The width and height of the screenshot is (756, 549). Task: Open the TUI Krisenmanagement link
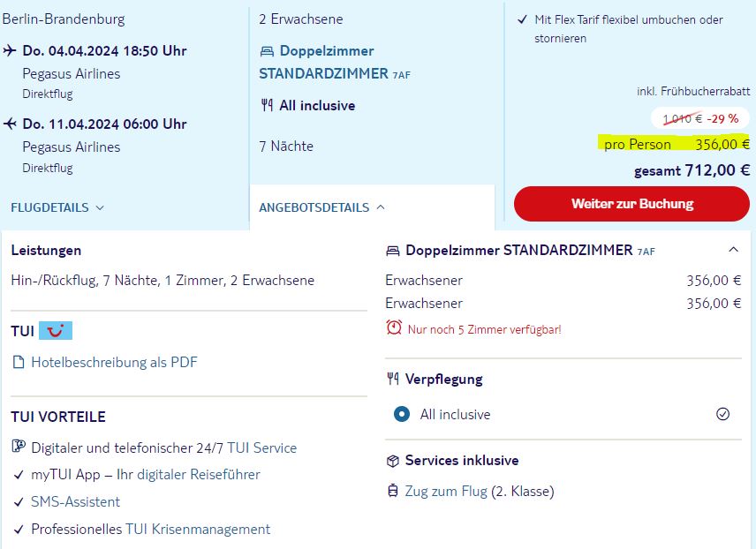198,529
